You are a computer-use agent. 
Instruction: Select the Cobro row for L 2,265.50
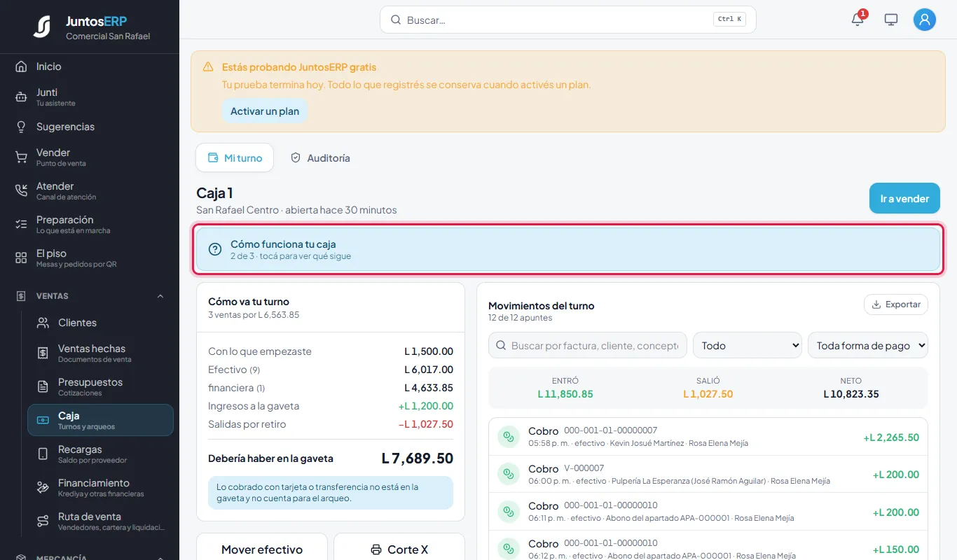(x=708, y=437)
